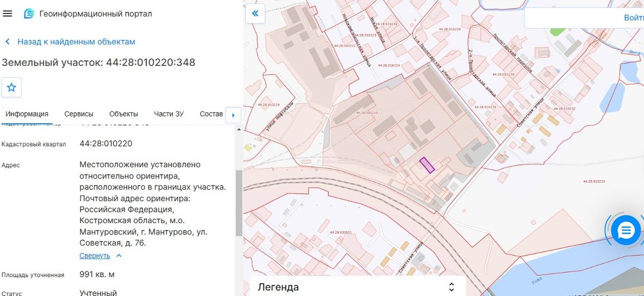Open the Сервисы tab
Image resolution: width=644 pixels, height=296 pixels.
(79, 114)
